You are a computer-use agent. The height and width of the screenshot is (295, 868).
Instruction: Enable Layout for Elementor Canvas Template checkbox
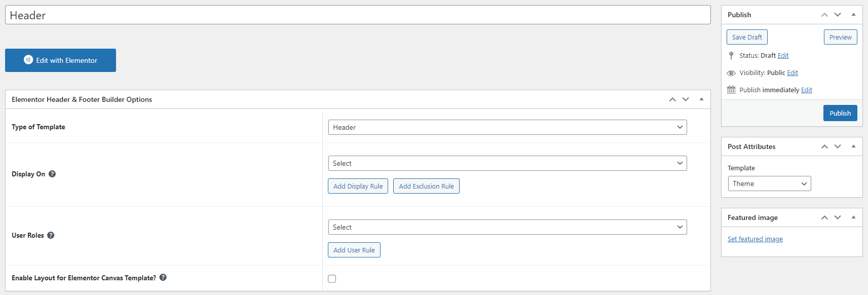pyautogui.click(x=332, y=279)
